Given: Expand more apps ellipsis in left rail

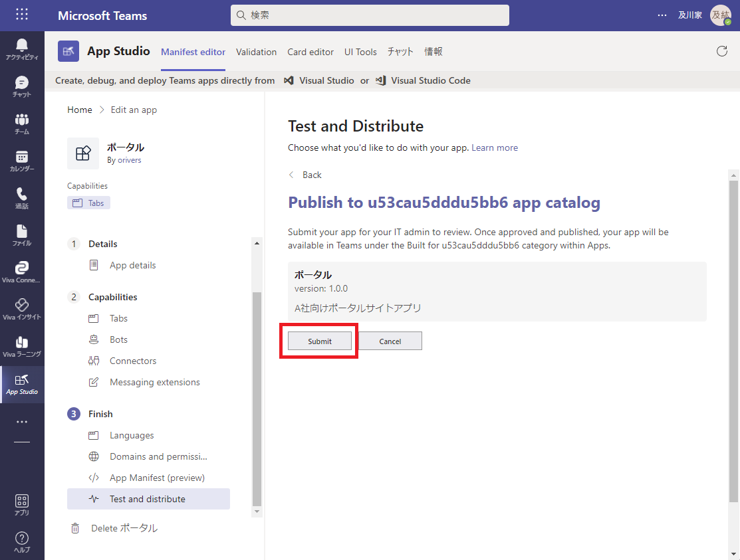Looking at the screenshot, I should (x=22, y=422).
